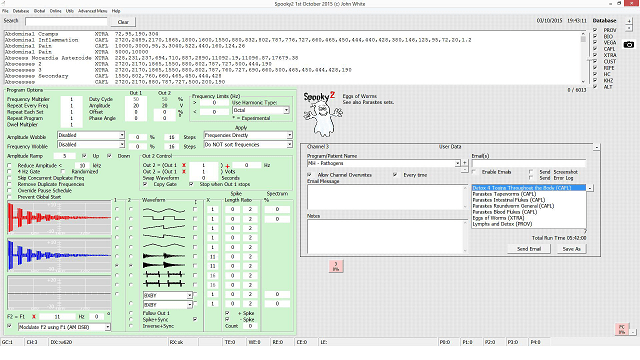Click red X multiplier beside Volts row
This screenshot has height=360, width=640.
tap(184, 172)
